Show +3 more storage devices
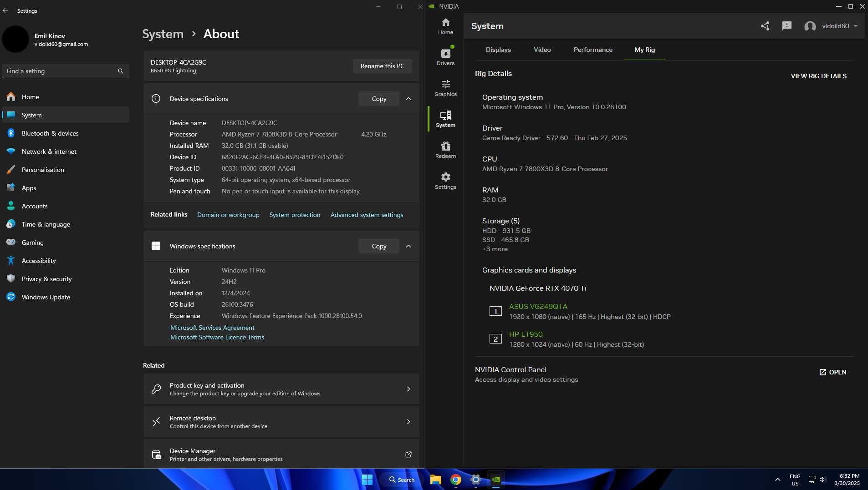The height and width of the screenshot is (490, 868). click(495, 249)
